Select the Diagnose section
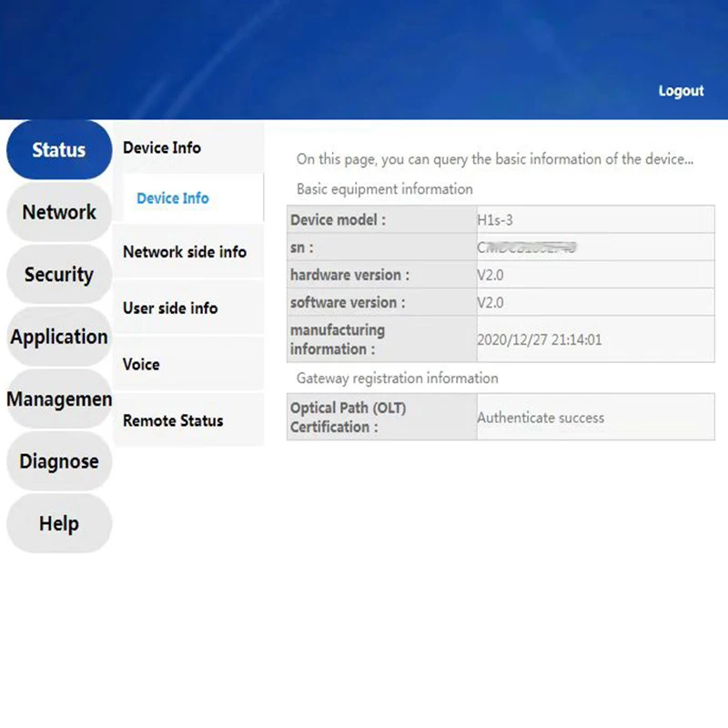 tap(59, 461)
